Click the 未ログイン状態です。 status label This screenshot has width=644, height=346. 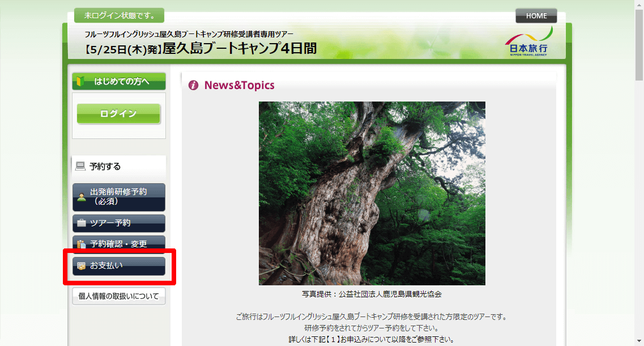click(x=119, y=16)
